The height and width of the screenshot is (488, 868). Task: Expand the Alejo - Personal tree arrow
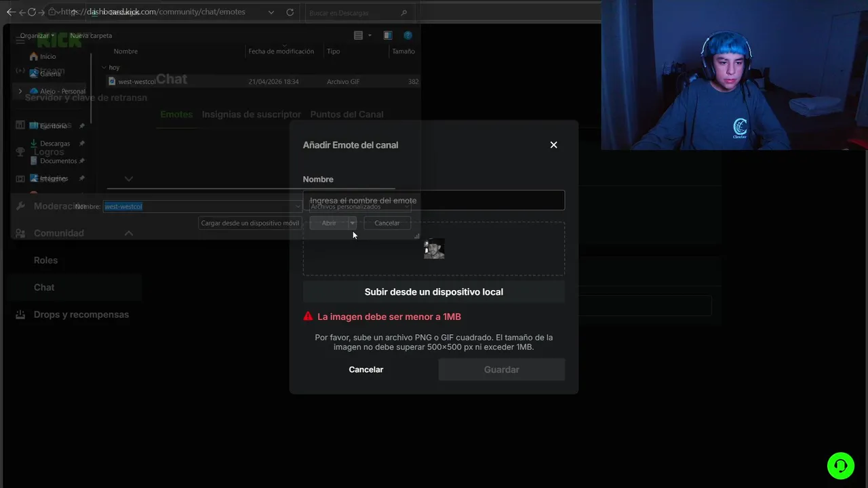(x=20, y=91)
